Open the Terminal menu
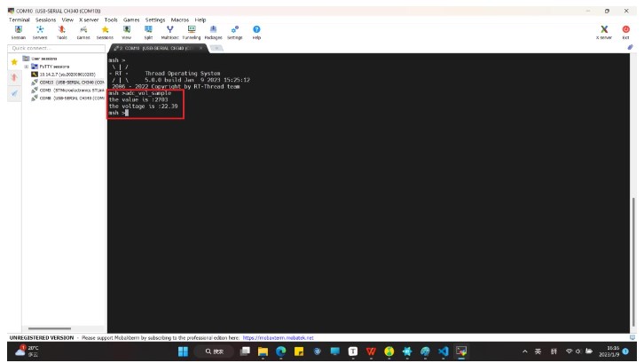The width and height of the screenshot is (644, 363). [x=20, y=20]
